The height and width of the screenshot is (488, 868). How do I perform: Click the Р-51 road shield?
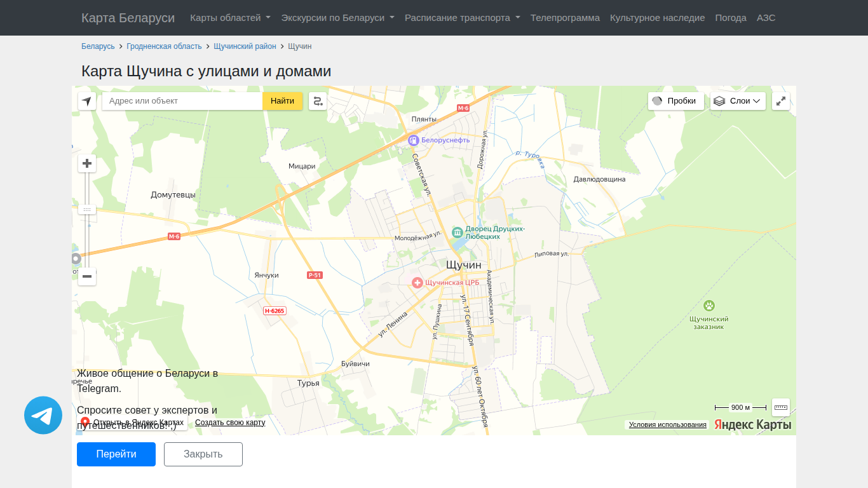[x=315, y=275]
